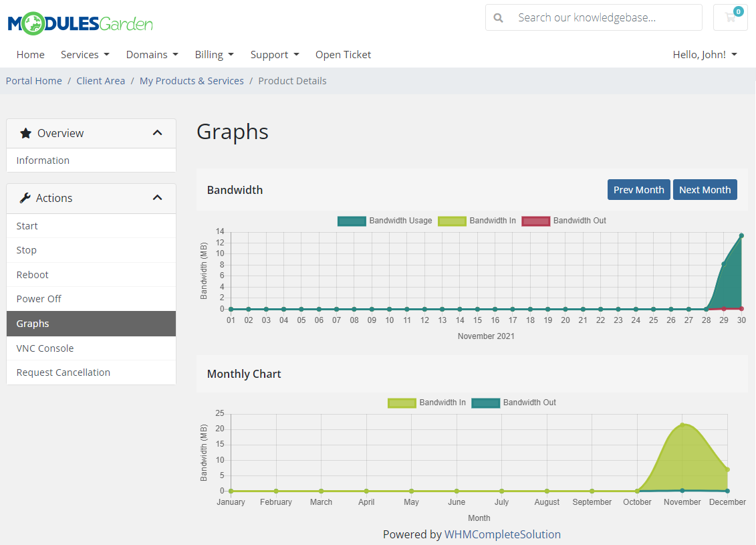Open Ticket from the navigation bar
Screen dimensions: 756x545
click(343, 54)
